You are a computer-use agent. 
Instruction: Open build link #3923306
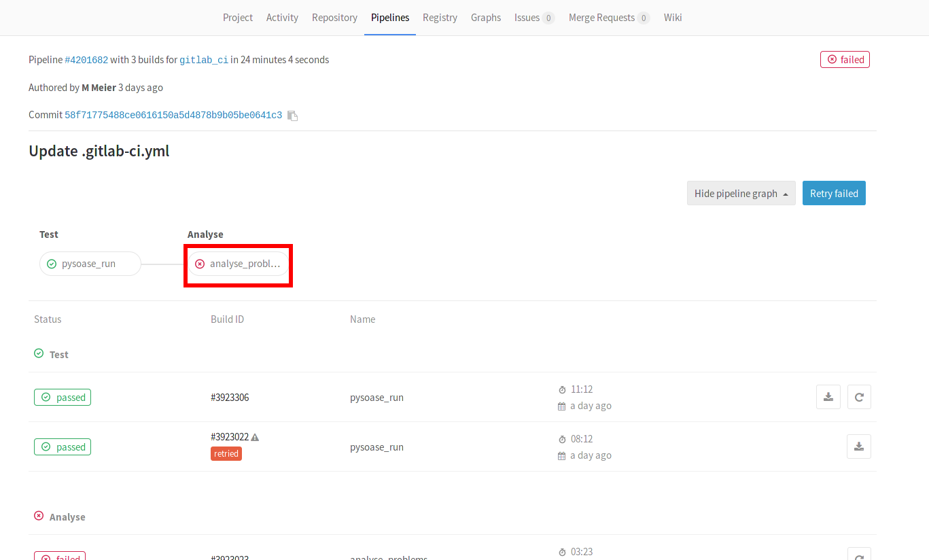click(x=230, y=397)
